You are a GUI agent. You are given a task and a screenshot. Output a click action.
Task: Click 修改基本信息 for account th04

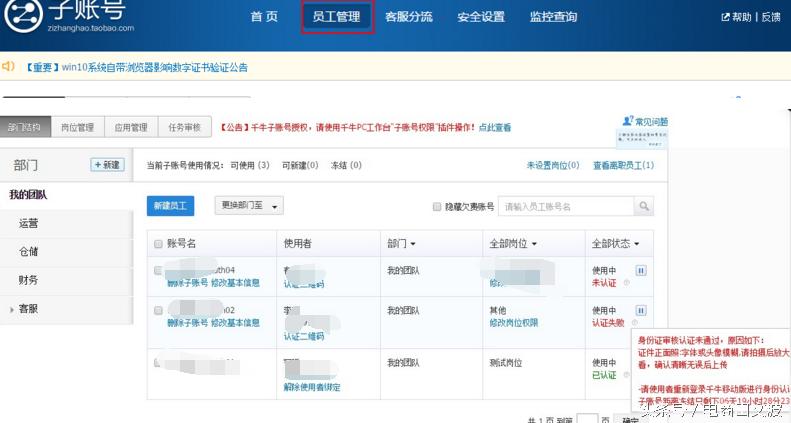(x=235, y=283)
